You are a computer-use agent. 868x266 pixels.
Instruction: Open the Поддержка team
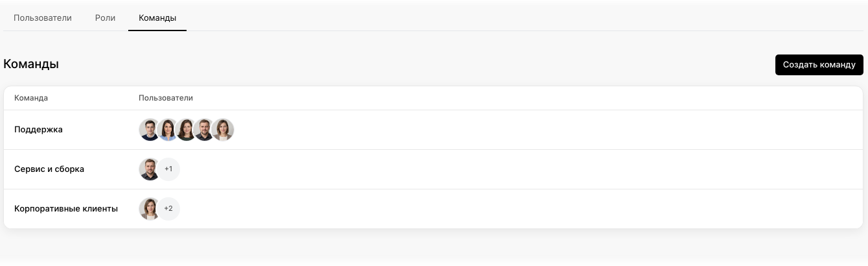tap(38, 130)
